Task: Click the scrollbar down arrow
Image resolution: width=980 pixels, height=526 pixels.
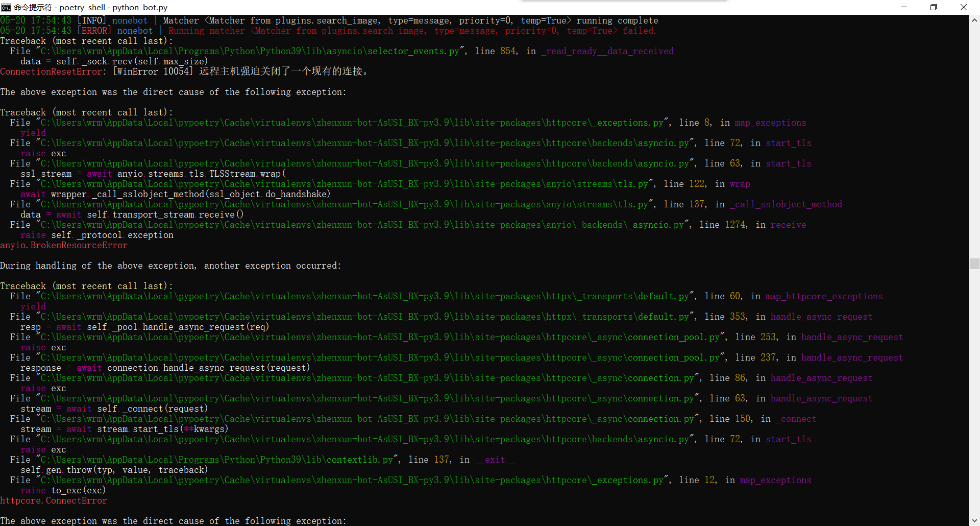Action: [974, 521]
